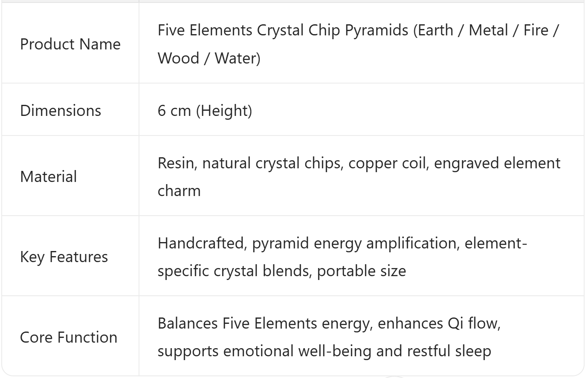Click 'Five Elements Crystal Chip Pyramids' text
The height and width of the screenshot is (378, 588).
coord(283,30)
